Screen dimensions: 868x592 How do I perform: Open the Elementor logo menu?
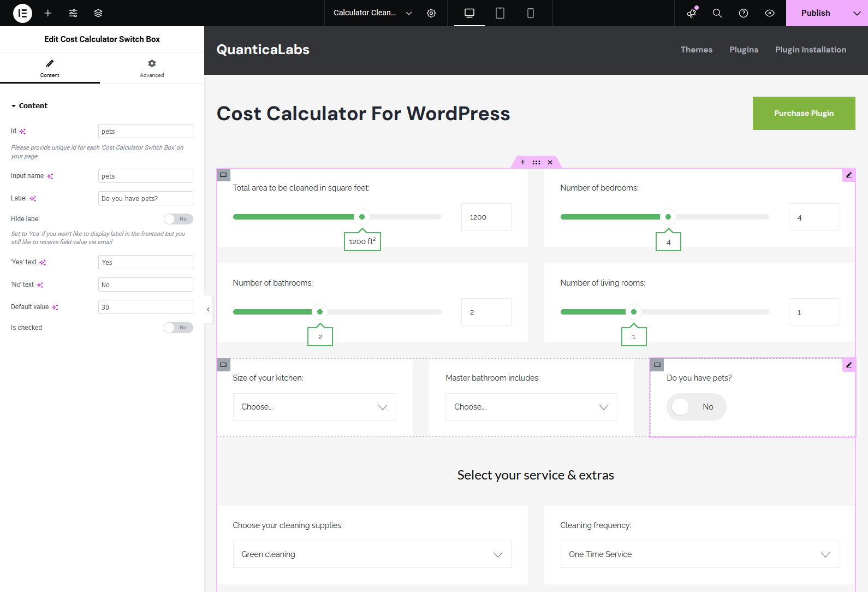[22, 13]
